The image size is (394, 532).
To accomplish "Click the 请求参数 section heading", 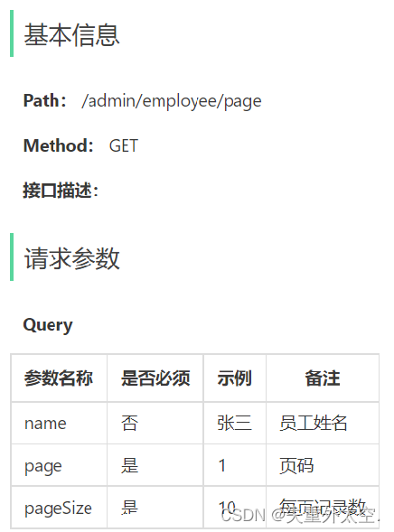I will tap(71, 258).
